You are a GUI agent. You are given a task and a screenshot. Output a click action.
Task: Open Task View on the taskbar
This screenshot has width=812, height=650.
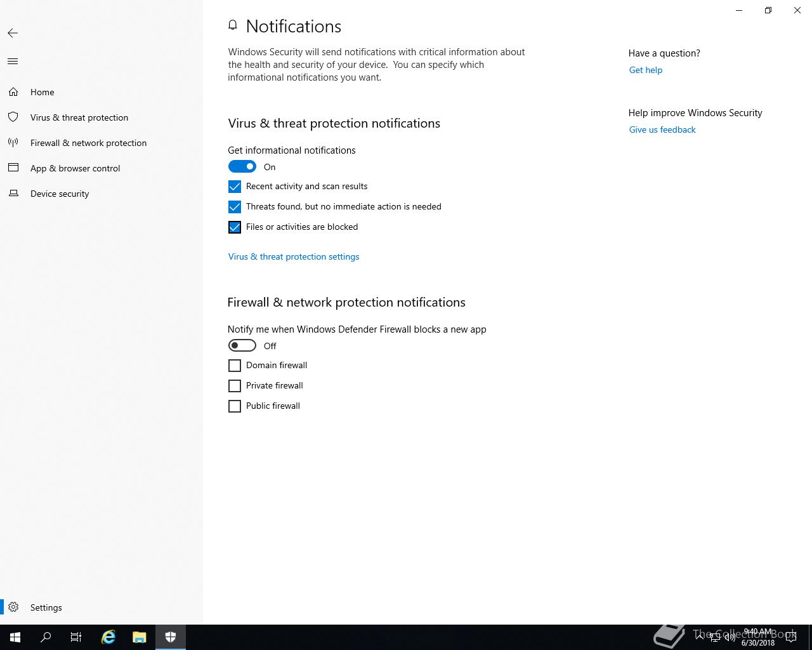pyautogui.click(x=76, y=637)
